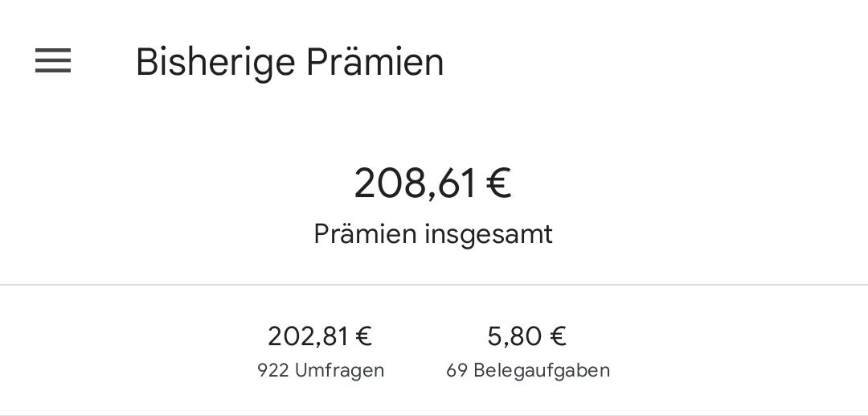
Task: Click the euro sign after 208,61
Action: point(499,183)
